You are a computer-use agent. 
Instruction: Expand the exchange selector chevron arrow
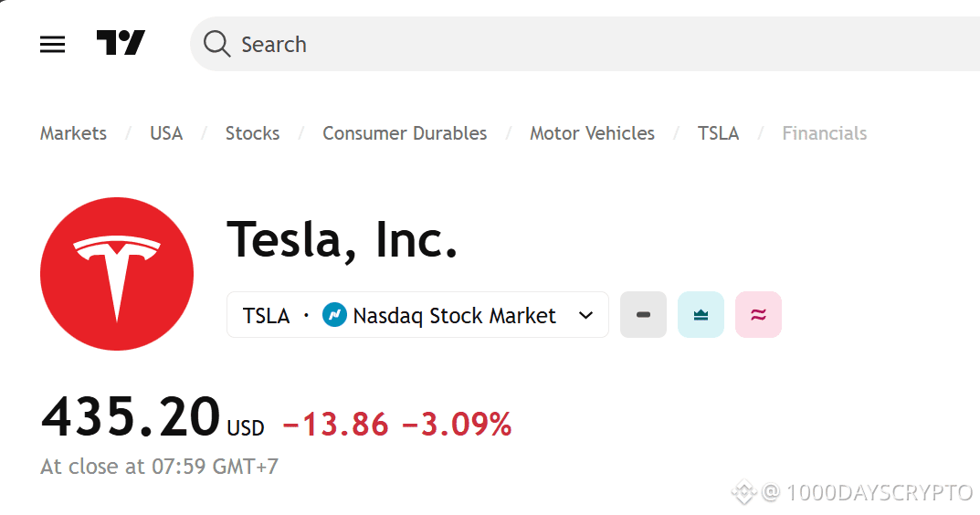586,316
